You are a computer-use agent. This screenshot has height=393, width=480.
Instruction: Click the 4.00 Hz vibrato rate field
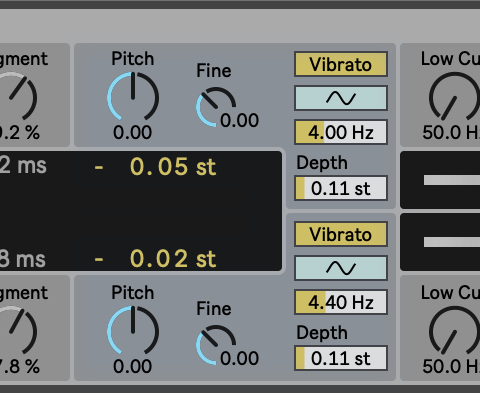(x=341, y=132)
